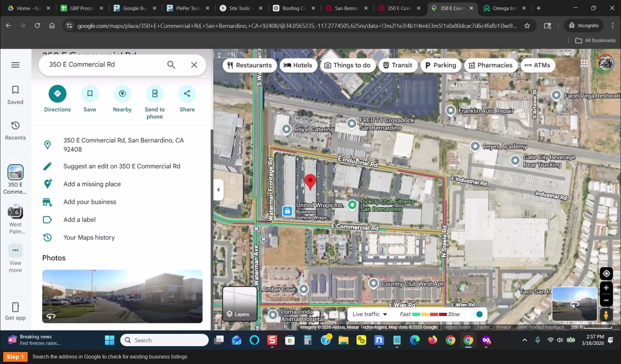
Task: Click United Wraps Inc. map marker
Action: click(x=287, y=211)
